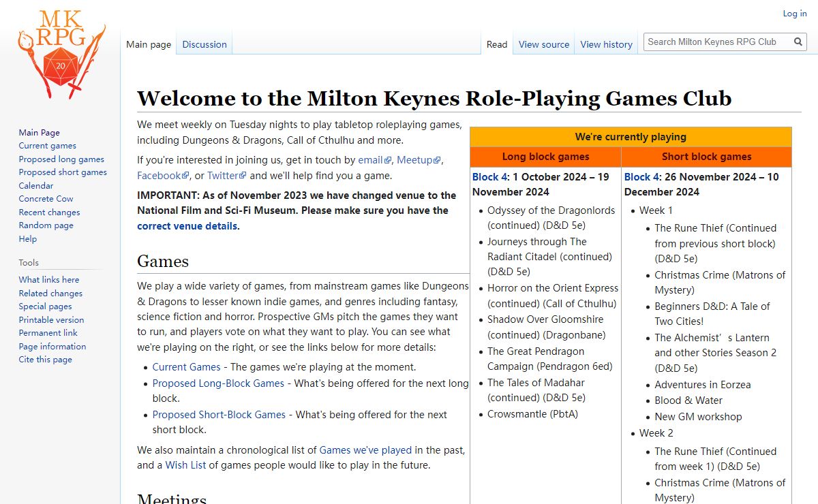The height and width of the screenshot is (504, 818).
Task: Open Proposed Long-Block Games link
Action: [x=218, y=383]
